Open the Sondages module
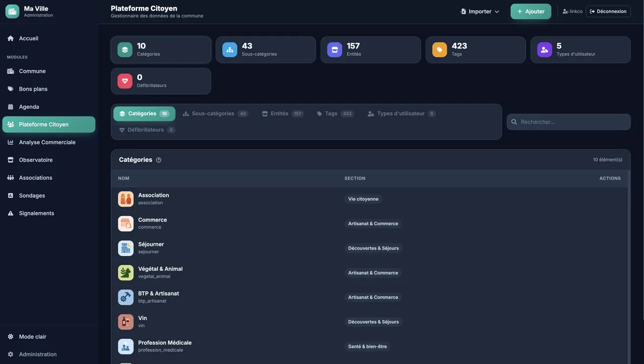This screenshot has width=644, height=364. tap(49, 196)
